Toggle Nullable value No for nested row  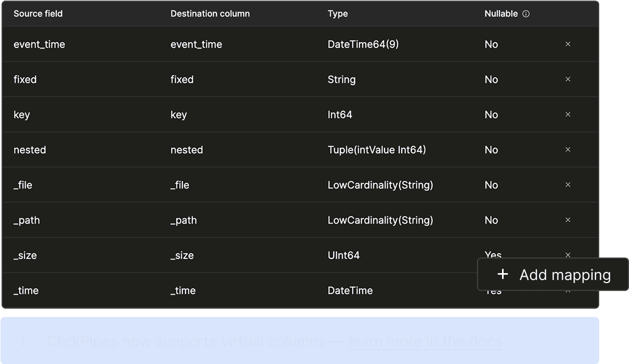point(491,150)
